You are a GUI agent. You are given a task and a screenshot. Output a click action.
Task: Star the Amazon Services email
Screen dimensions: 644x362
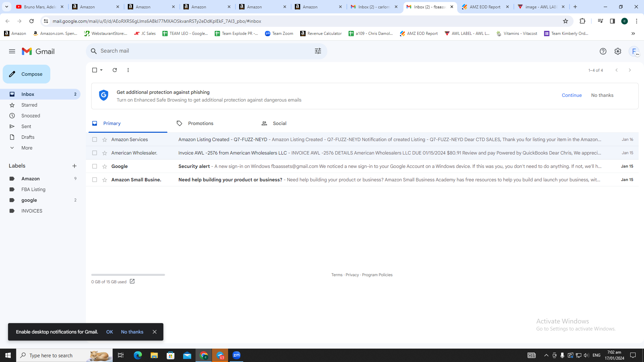pyautogui.click(x=105, y=139)
